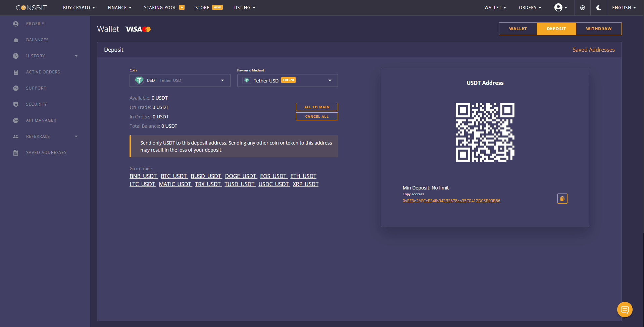Open the Staking Pool page
644x327 pixels.
point(160,7)
